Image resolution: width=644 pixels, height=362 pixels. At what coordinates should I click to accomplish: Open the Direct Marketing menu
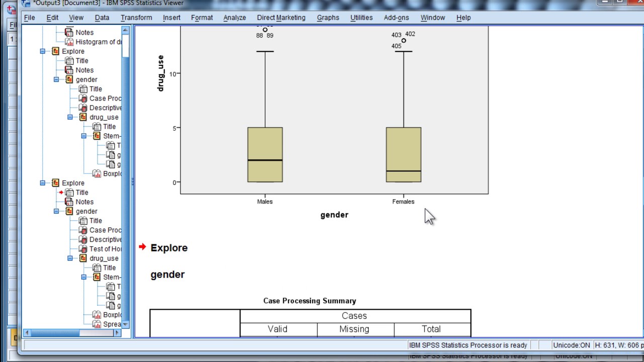coord(281,18)
